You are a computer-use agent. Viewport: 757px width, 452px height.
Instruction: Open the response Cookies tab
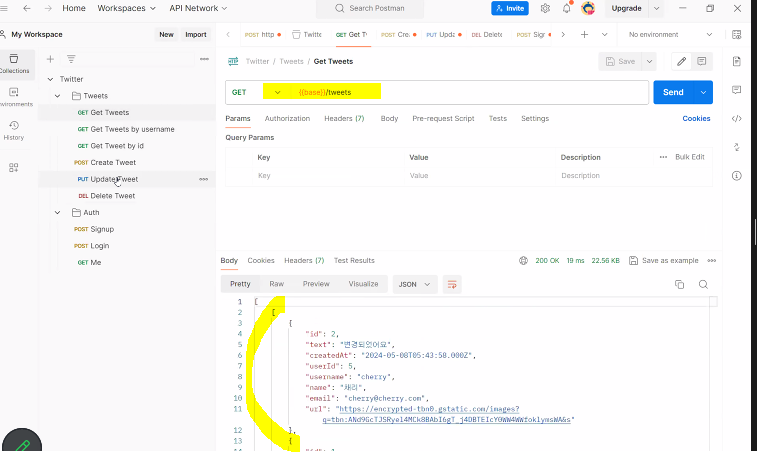point(261,260)
